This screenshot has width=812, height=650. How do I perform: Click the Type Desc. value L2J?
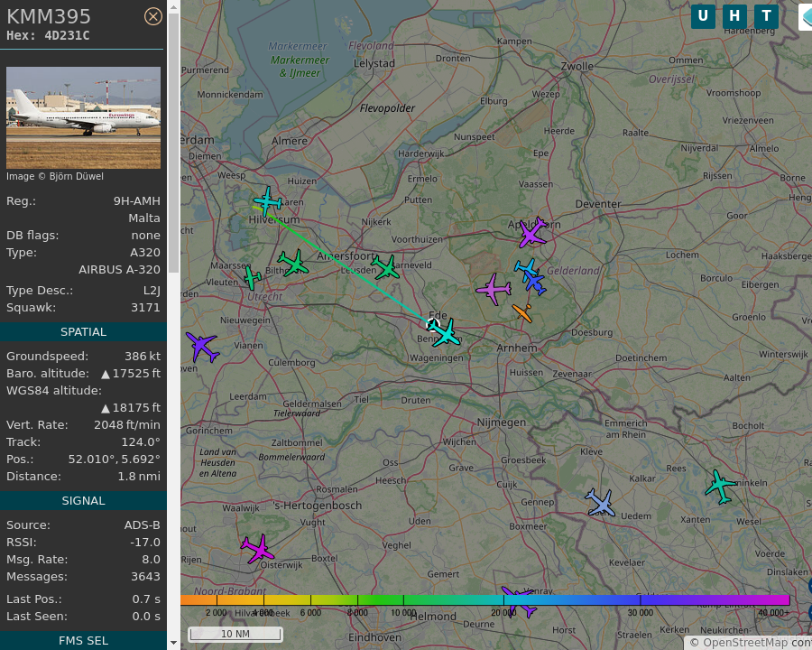pos(152,291)
